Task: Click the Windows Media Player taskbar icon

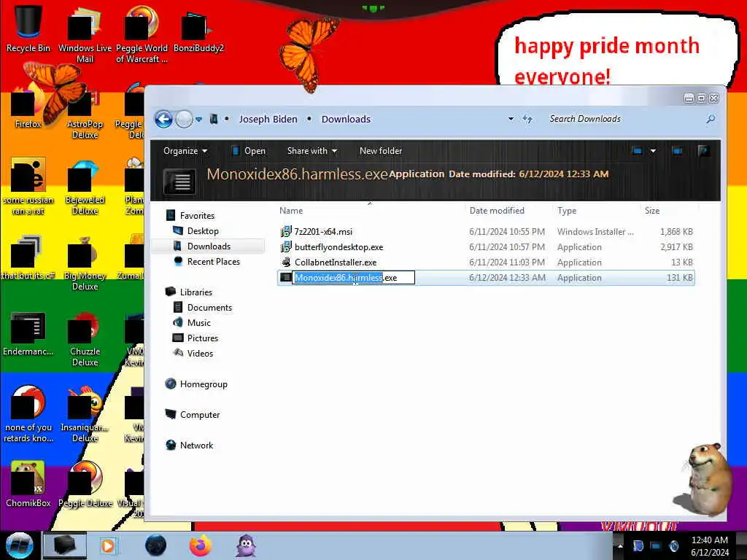Action: pyautogui.click(x=108, y=545)
